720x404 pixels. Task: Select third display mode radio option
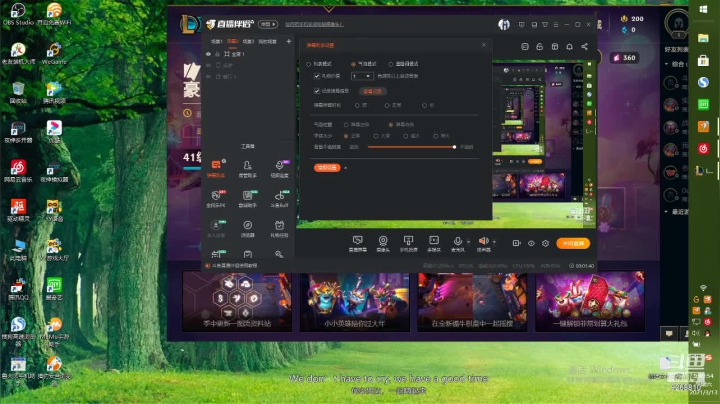click(391, 64)
